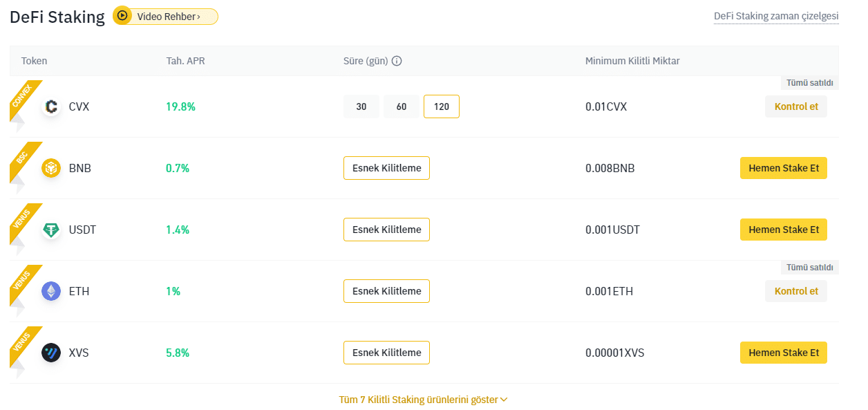Click Hemen Stake Et for USDT
This screenshot has width=868, height=410.
click(784, 230)
